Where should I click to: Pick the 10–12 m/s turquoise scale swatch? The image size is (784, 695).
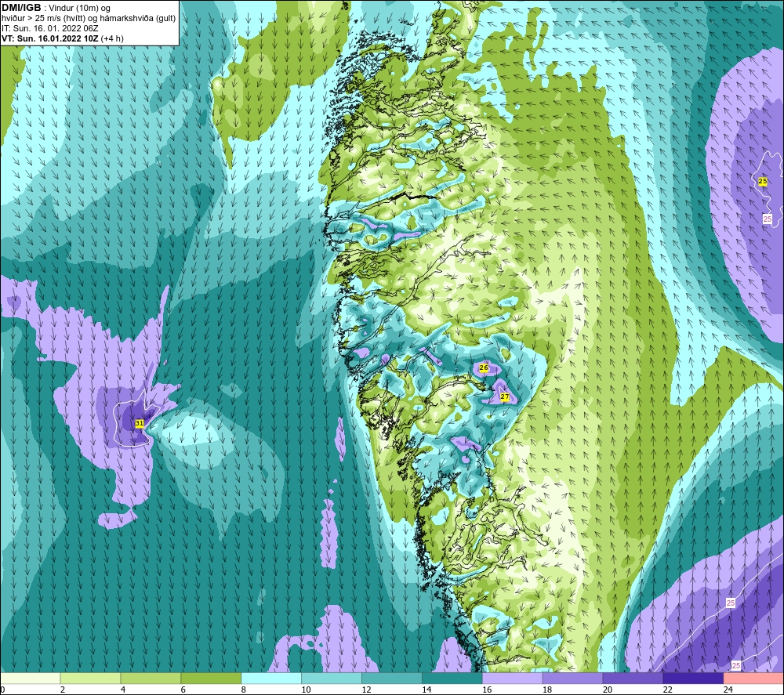click(332, 678)
